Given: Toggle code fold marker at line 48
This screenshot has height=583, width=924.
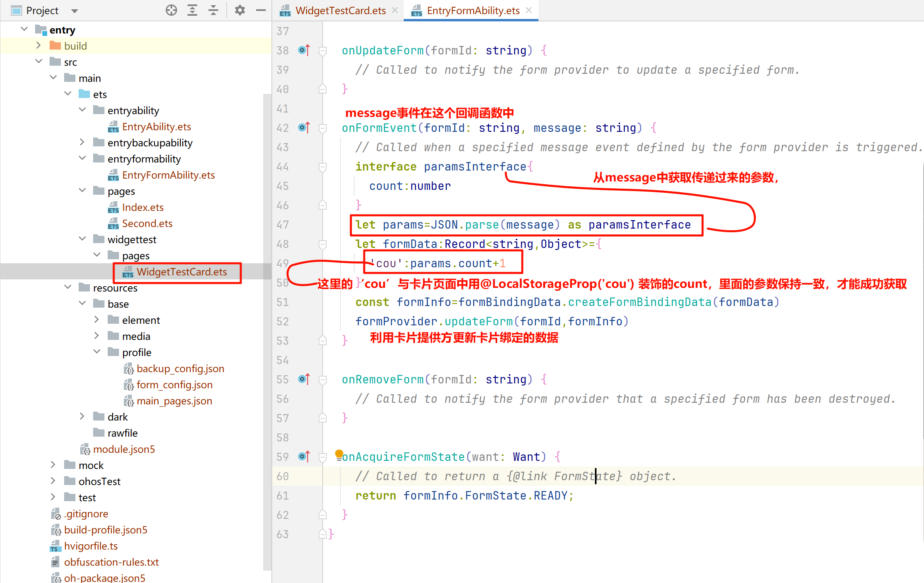Looking at the screenshot, I should pyautogui.click(x=323, y=244).
